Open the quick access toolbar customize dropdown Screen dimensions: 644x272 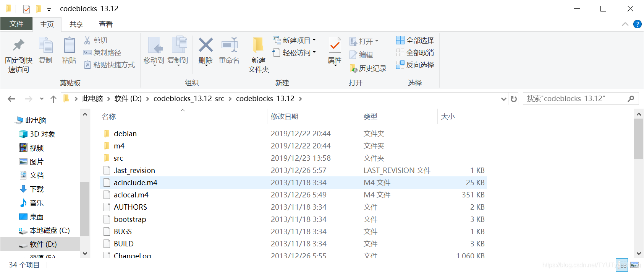click(49, 10)
